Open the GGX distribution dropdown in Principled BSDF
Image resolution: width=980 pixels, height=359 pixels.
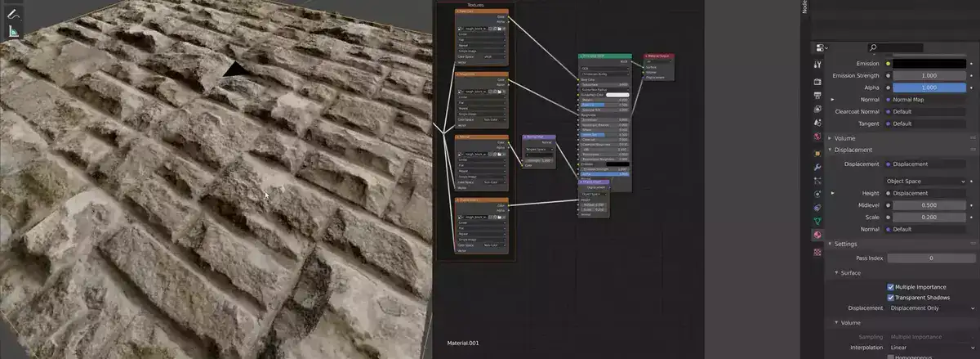(x=604, y=68)
